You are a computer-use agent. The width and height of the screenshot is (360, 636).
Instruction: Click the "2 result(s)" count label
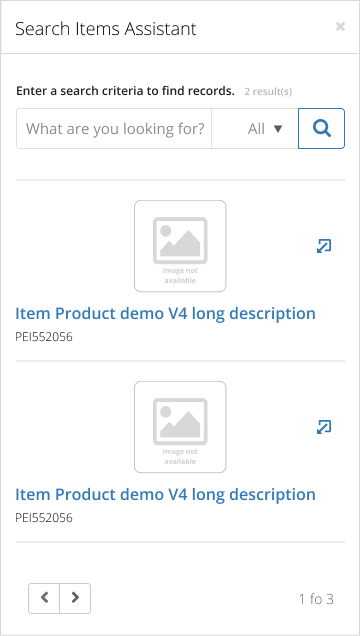pyautogui.click(x=268, y=92)
